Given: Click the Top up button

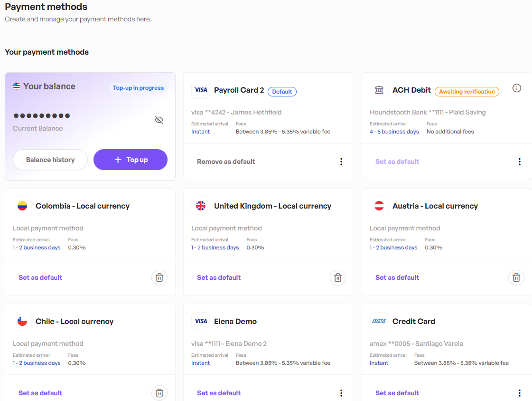Looking at the screenshot, I should (131, 160).
